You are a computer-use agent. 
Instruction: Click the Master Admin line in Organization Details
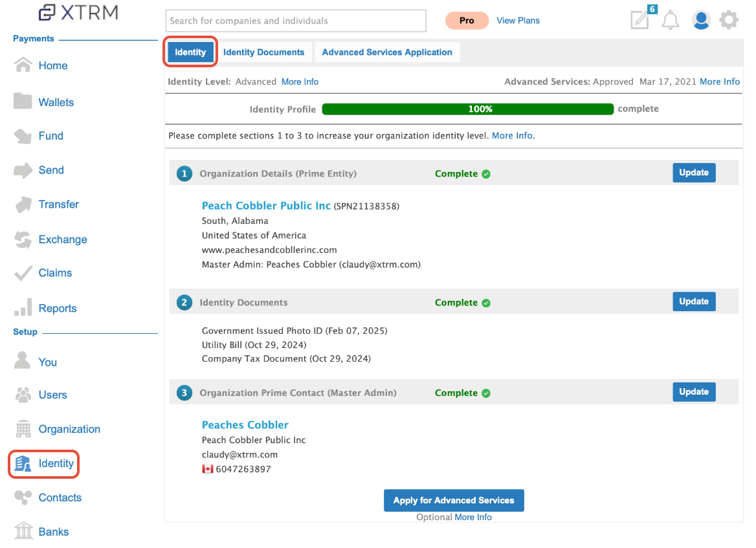pyautogui.click(x=311, y=264)
